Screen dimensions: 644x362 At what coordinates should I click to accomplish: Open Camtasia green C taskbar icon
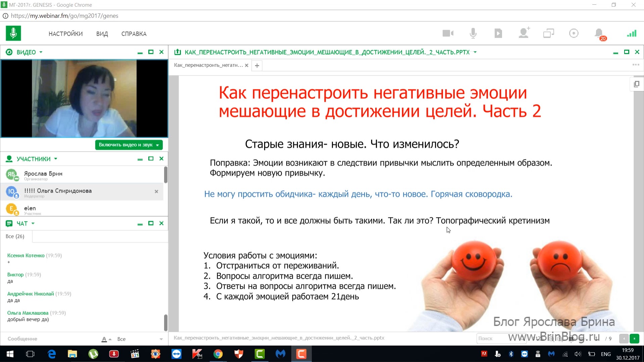tap(260, 354)
